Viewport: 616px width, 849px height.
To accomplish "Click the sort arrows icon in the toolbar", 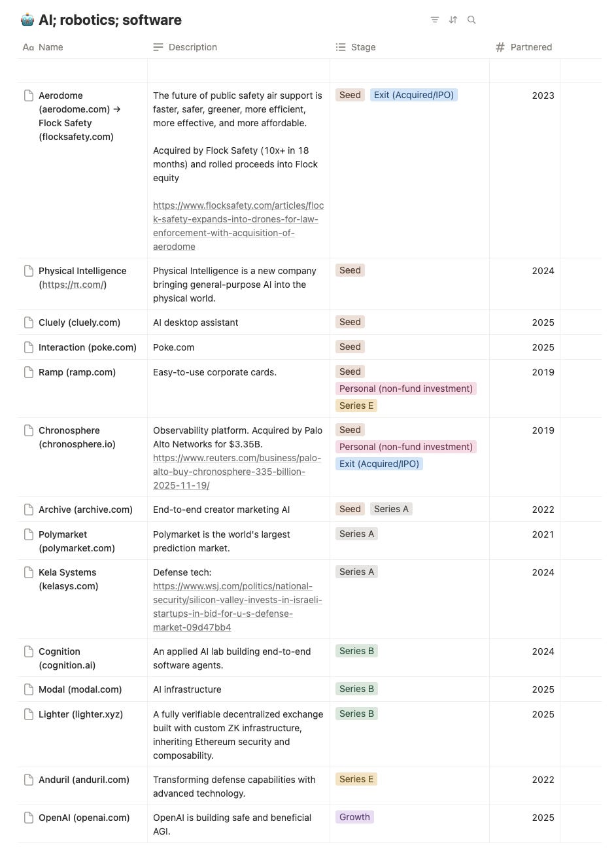I will (x=453, y=20).
